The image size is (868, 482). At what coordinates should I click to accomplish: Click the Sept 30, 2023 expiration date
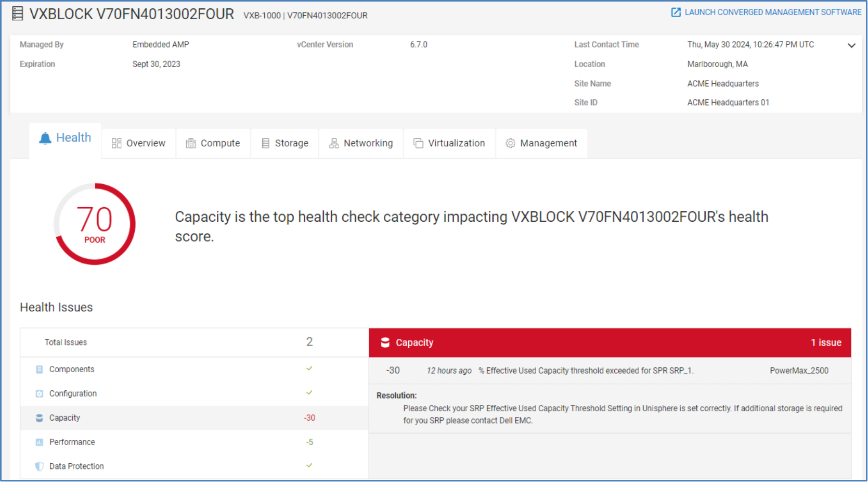157,64
